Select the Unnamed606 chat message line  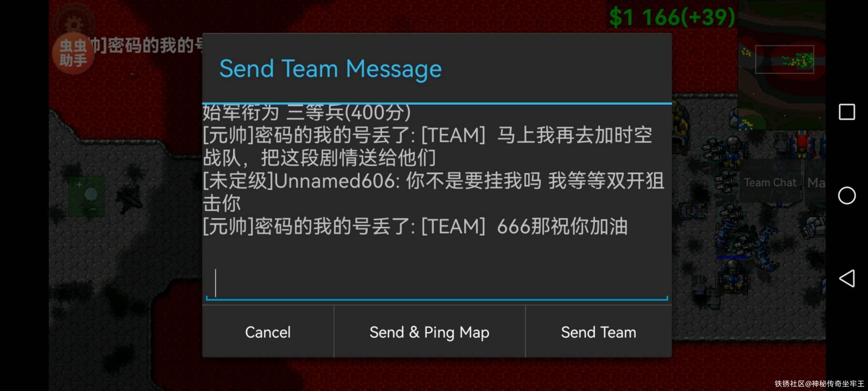[x=433, y=192]
